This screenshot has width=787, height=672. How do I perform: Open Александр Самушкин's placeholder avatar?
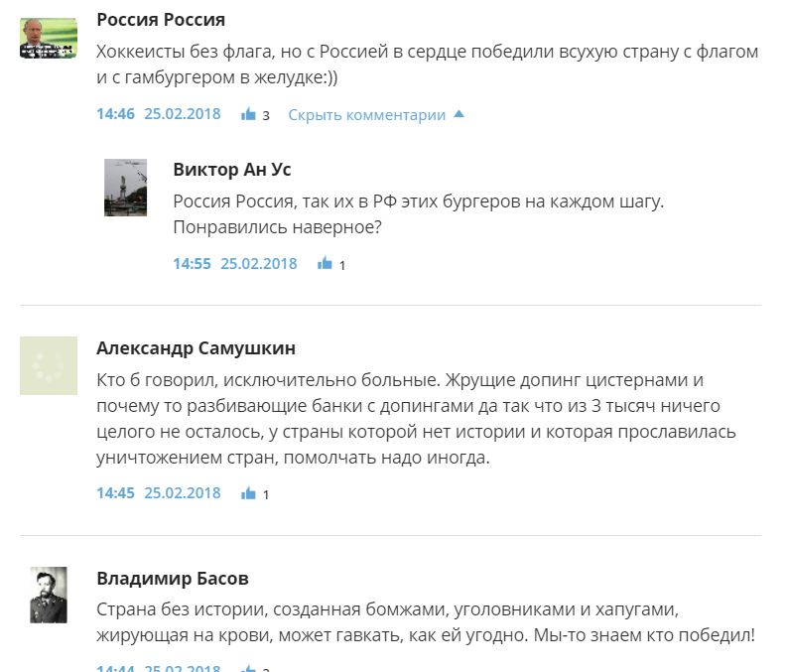[x=49, y=366]
